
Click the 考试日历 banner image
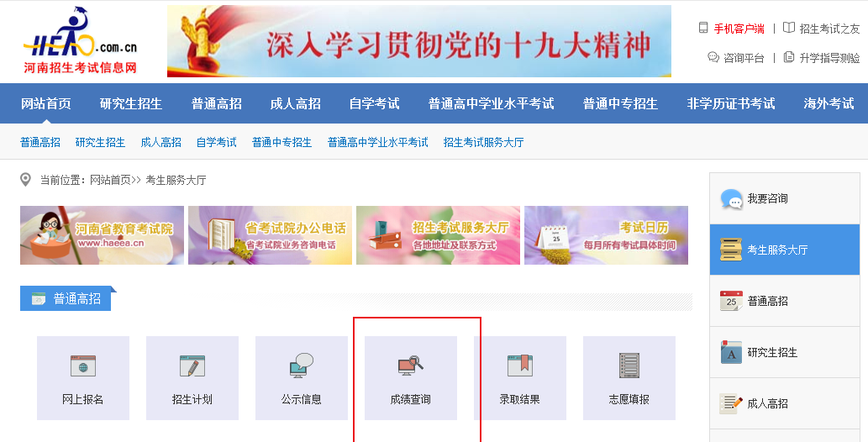tap(606, 235)
